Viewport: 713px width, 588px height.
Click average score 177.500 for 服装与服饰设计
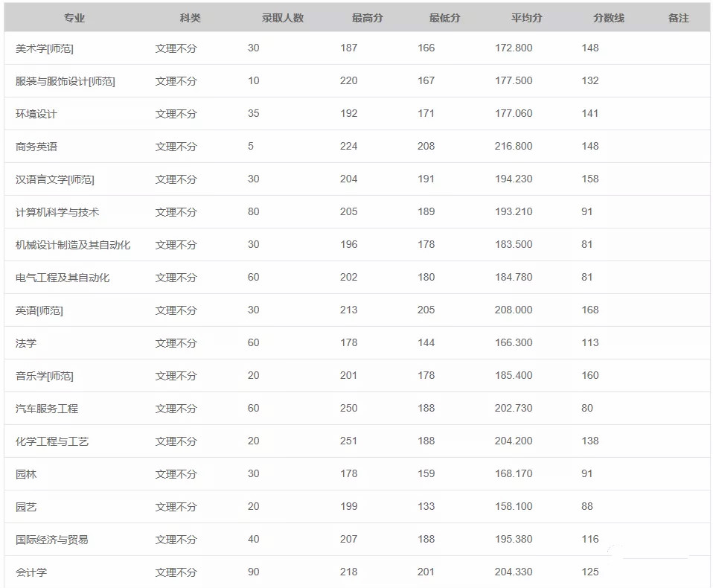pos(514,80)
